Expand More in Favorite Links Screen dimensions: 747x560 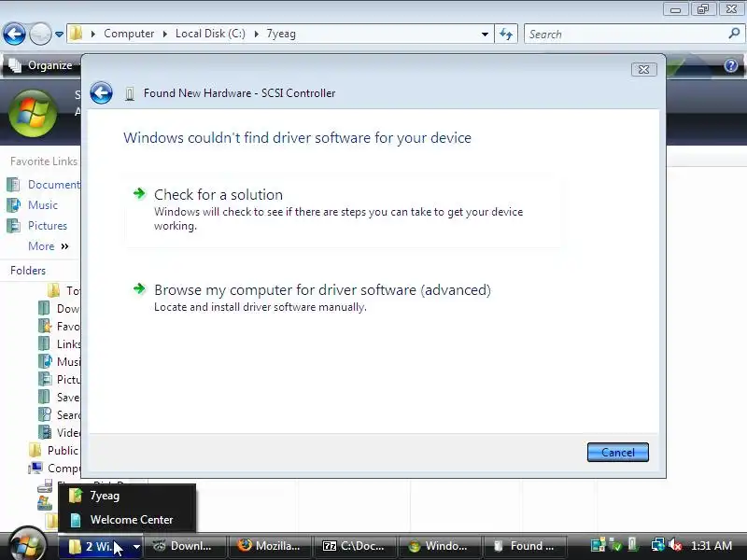(49, 246)
